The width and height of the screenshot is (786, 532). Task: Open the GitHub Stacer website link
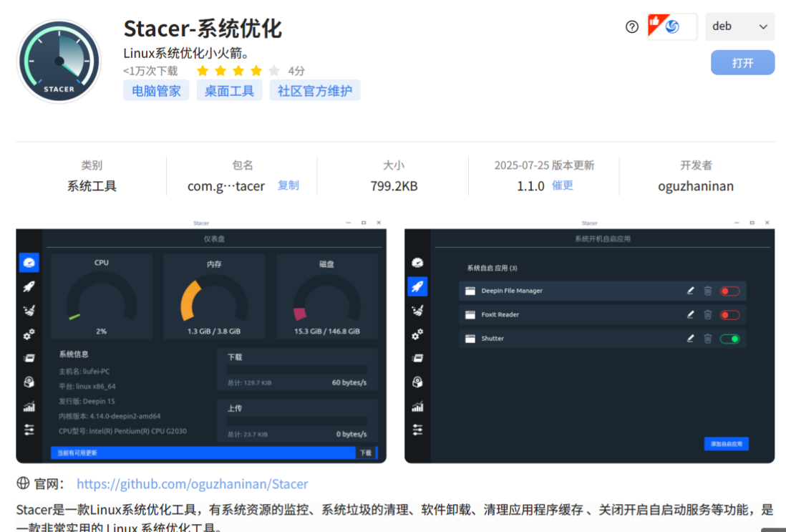pyautogui.click(x=193, y=484)
